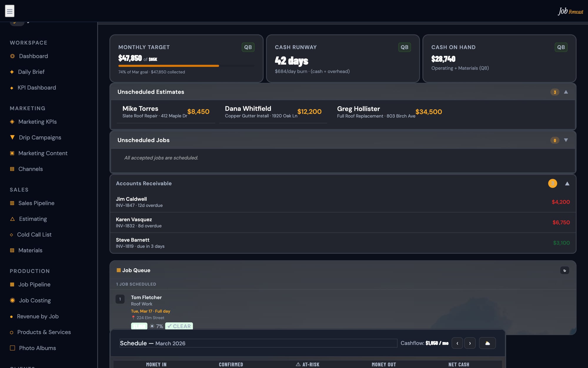Click the orange count badge on Accounts Receivable
Screen dimensions: 588x368
[x=552, y=183]
